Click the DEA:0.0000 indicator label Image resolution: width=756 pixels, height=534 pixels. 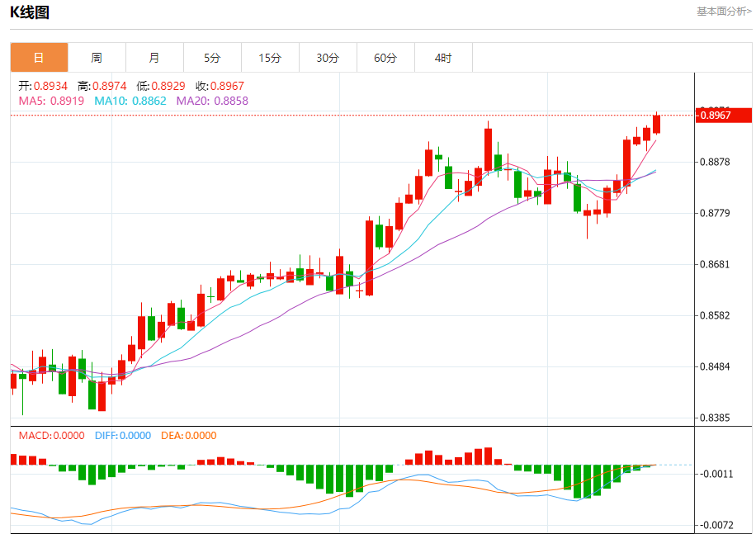(x=188, y=436)
